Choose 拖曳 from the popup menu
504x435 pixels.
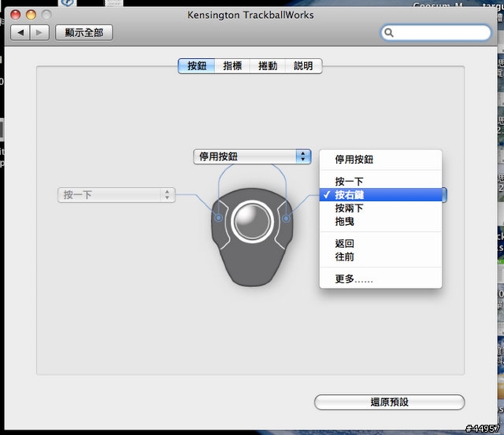pyautogui.click(x=380, y=222)
